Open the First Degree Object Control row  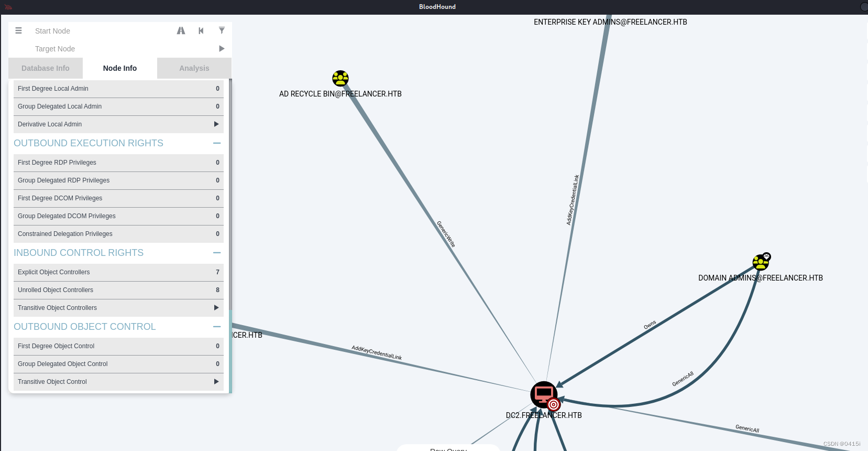click(x=118, y=346)
